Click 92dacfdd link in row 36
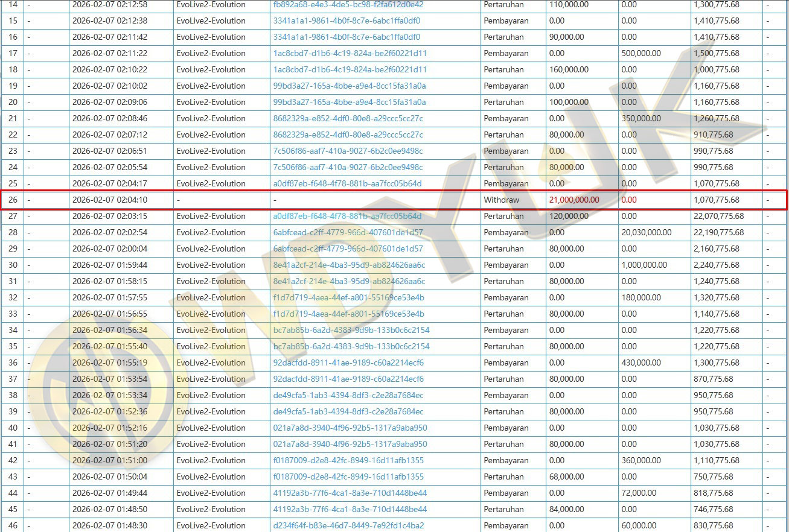Viewport: 789px width, 532px height. [348, 363]
